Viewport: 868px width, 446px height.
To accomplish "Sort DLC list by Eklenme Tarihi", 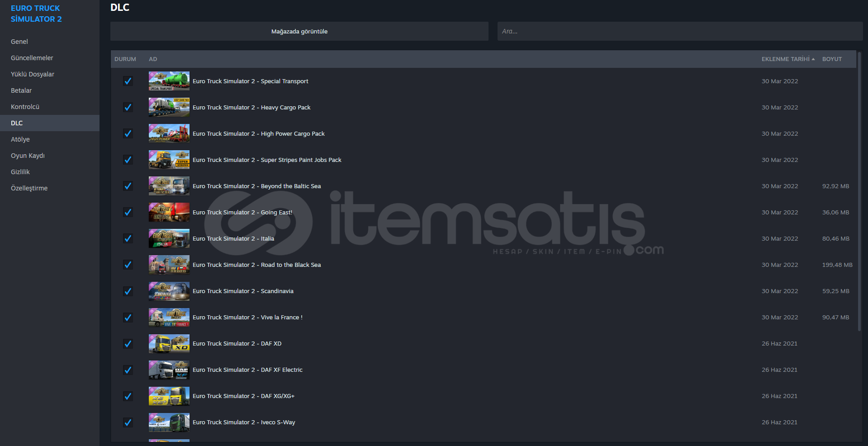I will (x=788, y=59).
